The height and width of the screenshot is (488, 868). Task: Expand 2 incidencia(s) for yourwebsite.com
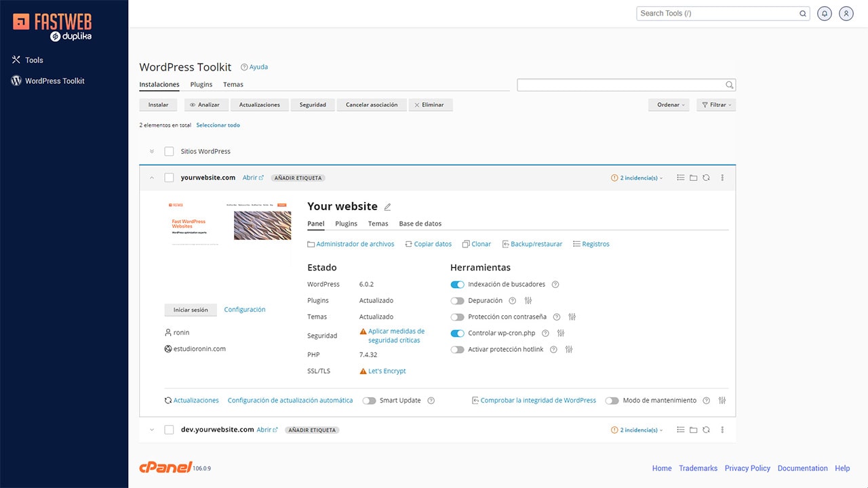click(x=637, y=178)
